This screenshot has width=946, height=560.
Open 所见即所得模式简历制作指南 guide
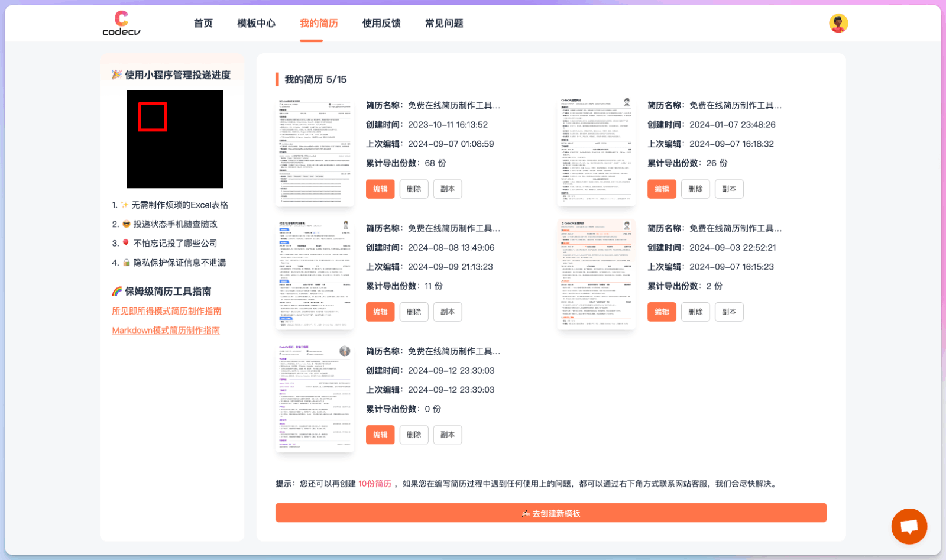click(x=167, y=310)
